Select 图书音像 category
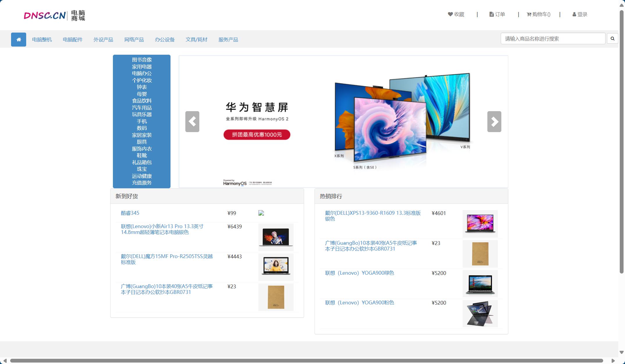The height and width of the screenshot is (364, 625). point(142,60)
